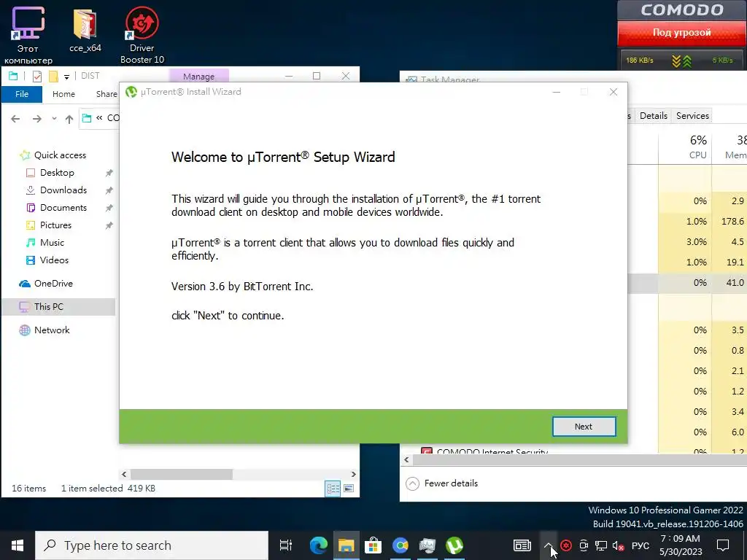Click right arrow of Explorer horizontal scrollbar
Viewport: 747px width, 560px height.
coord(354,474)
